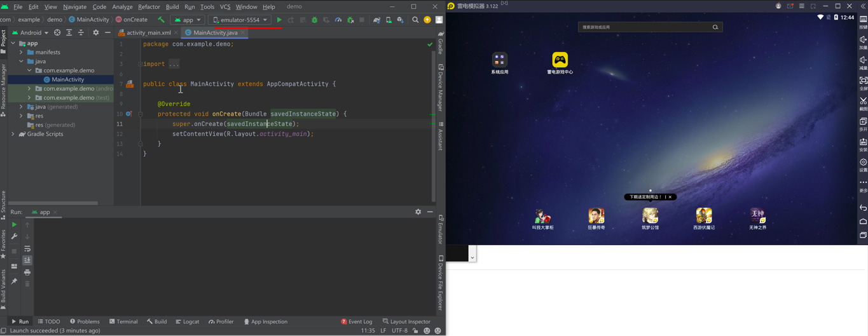Open the app run configuration dropdown

coord(188,20)
